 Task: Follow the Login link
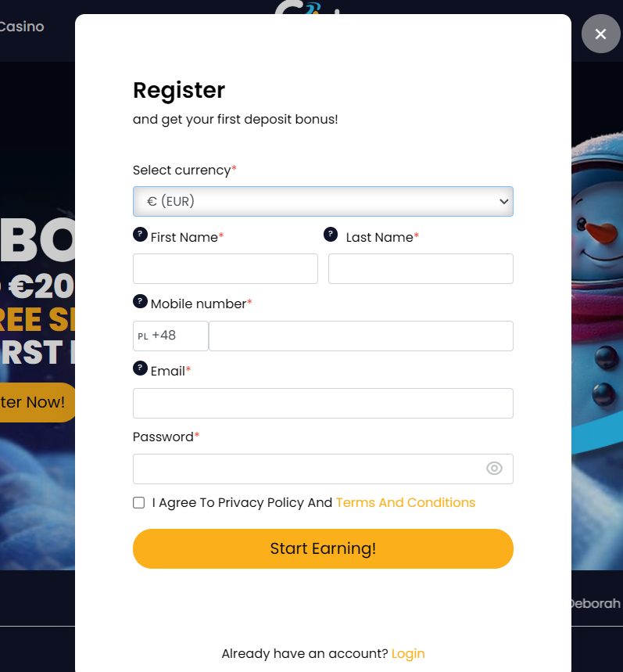[408, 653]
